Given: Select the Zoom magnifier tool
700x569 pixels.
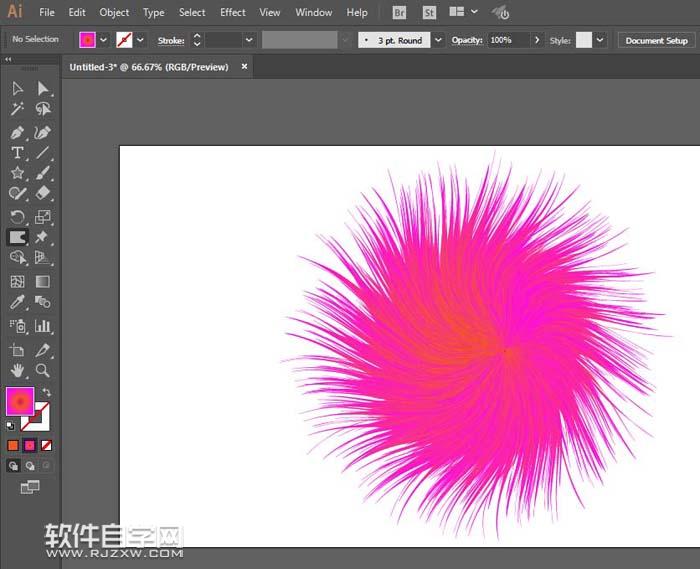Looking at the screenshot, I should pos(43,370).
